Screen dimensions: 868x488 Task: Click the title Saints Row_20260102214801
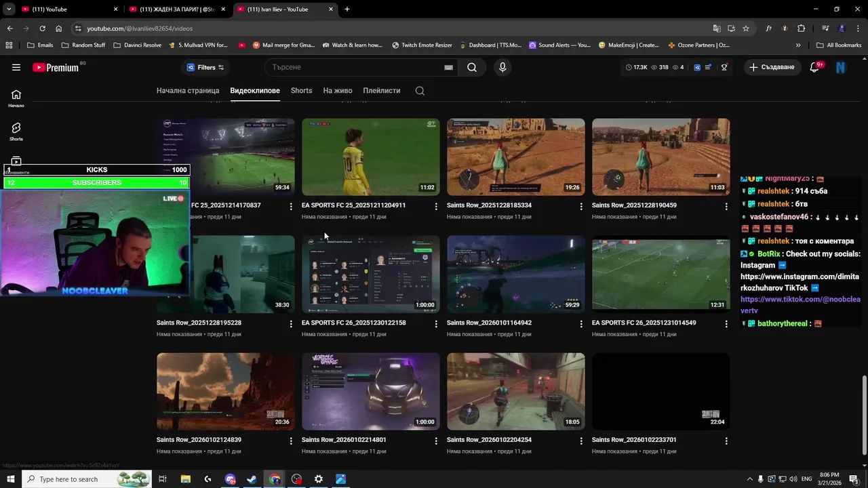(344, 440)
